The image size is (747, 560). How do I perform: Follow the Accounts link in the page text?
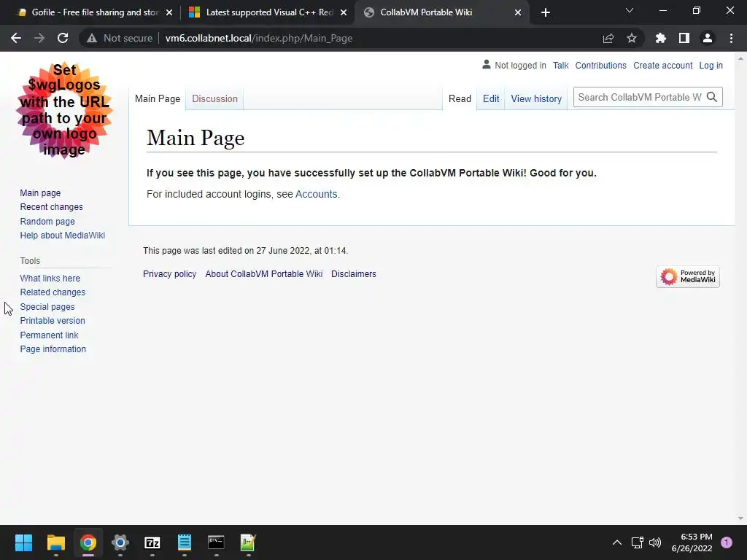[x=317, y=194]
